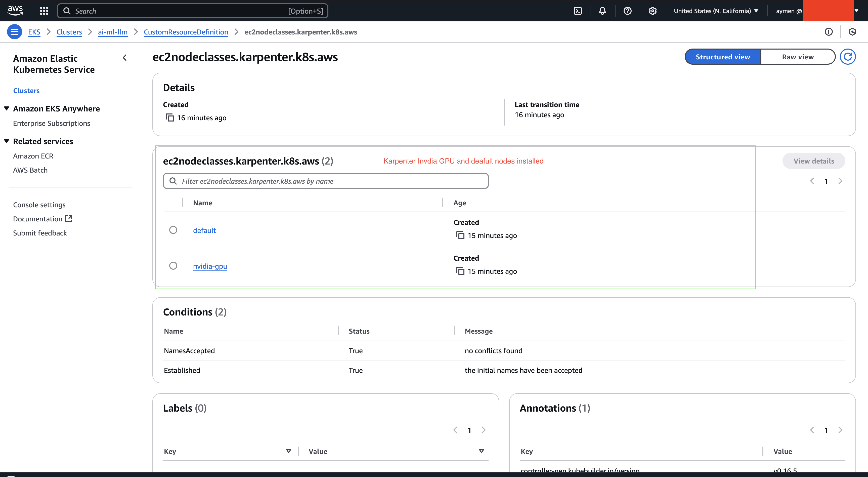
Task: Open the AWS services grid menu
Action: (x=44, y=11)
